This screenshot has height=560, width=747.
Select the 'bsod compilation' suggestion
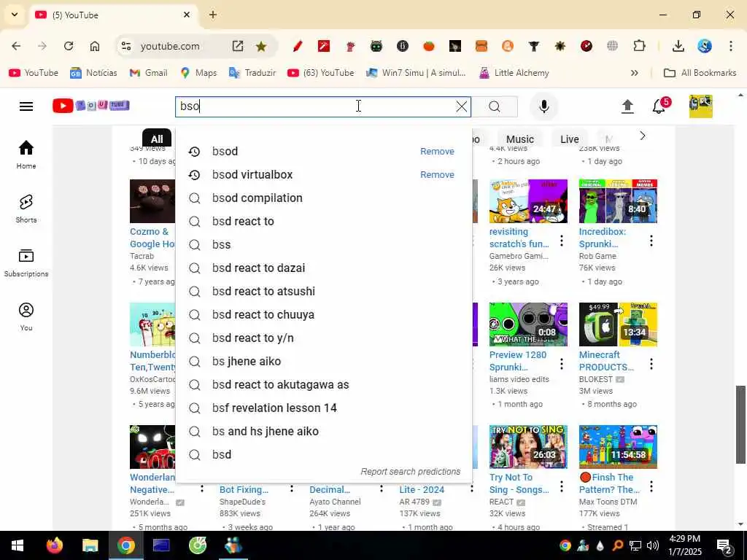pos(324,198)
